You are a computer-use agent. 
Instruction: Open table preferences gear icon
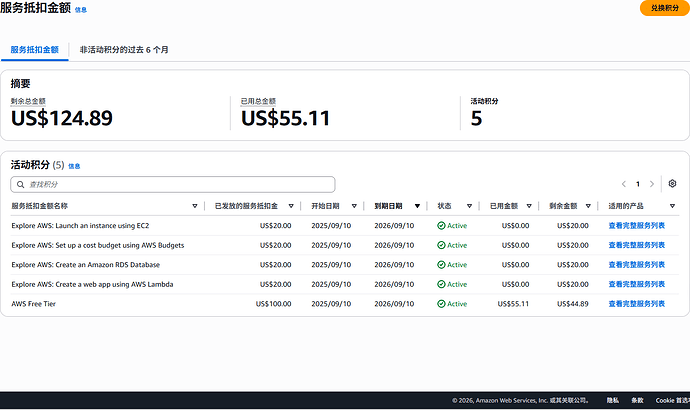[x=672, y=183]
